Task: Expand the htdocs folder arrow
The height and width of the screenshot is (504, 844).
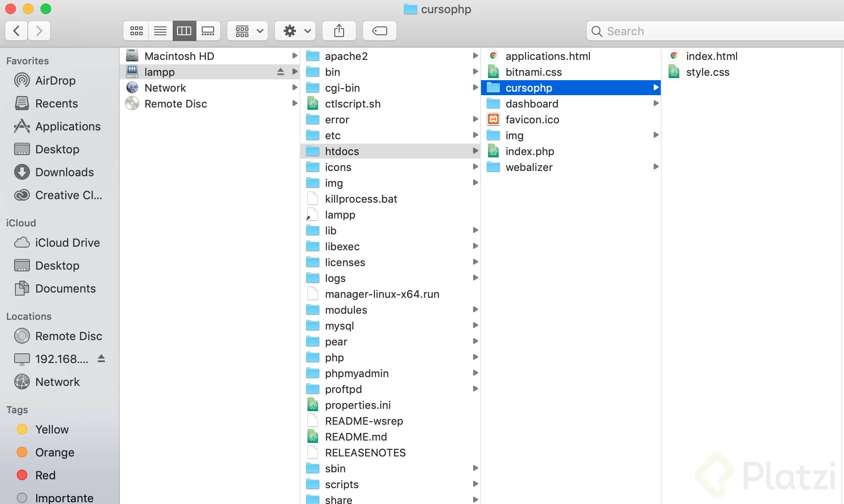Action: pos(475,151)
